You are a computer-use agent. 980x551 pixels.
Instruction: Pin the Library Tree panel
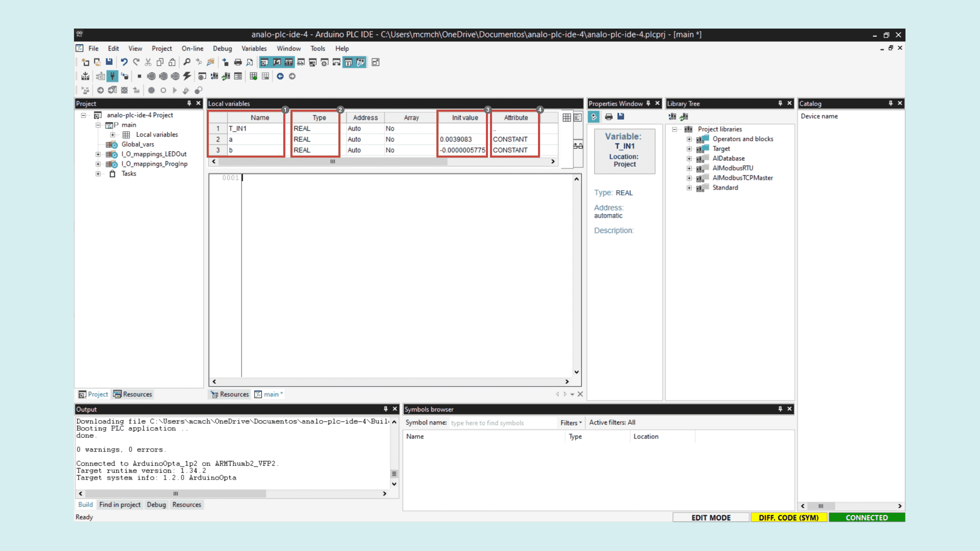780,103
